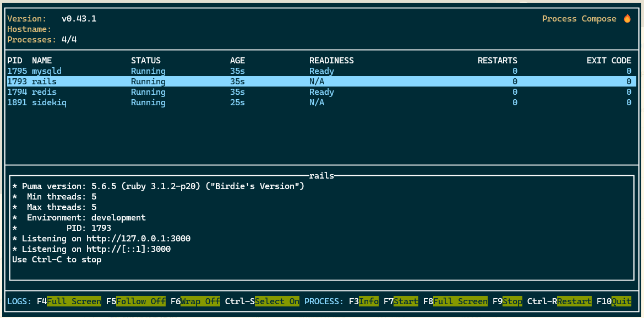This screenshot has height=318, width=644.
Task: Click the LOGS: label in footer
Action: coord(20,301)
